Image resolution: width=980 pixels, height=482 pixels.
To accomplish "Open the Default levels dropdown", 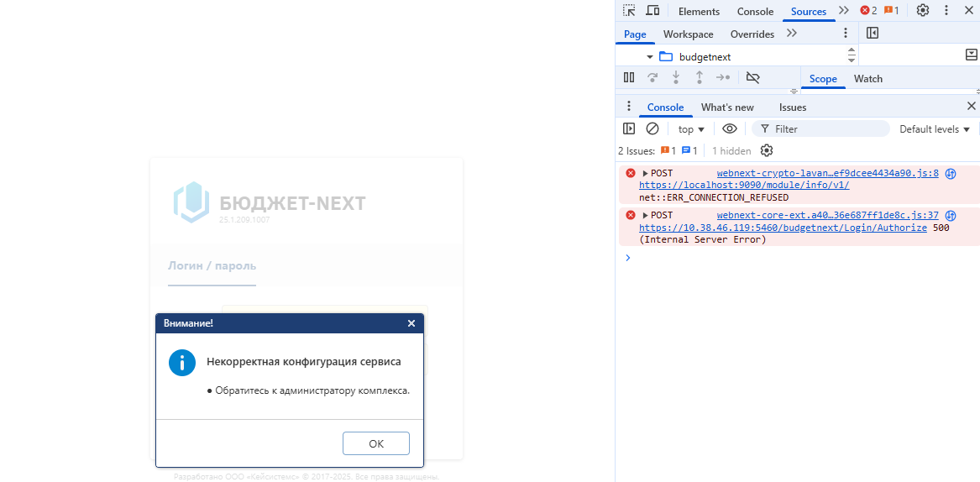I will click(935, 129).
